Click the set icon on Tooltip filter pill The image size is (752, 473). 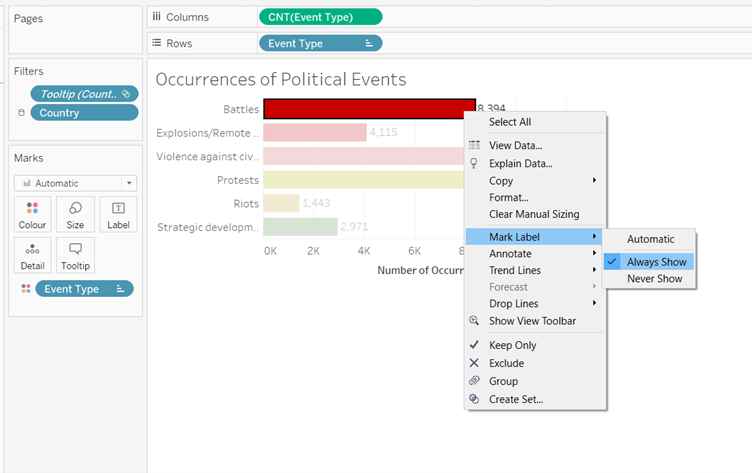tap(126, 94)
